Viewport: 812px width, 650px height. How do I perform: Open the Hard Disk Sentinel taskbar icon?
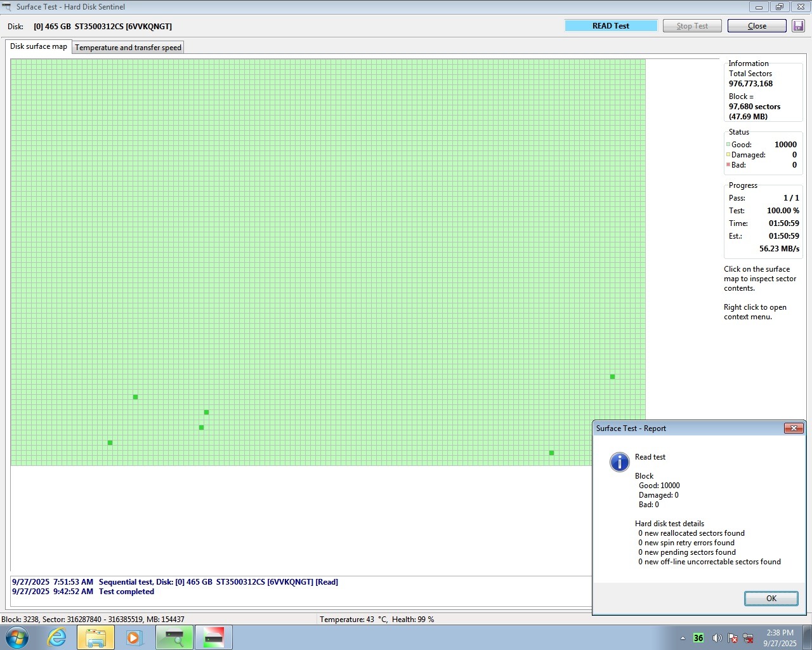(213, 637)
